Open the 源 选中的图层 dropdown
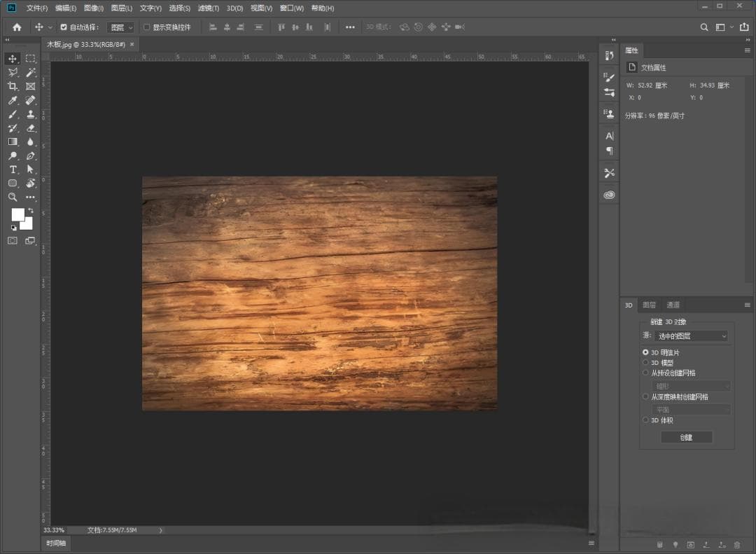Image resolution: width=756 pixels, height=554 pixels. [x=692, y=336]
